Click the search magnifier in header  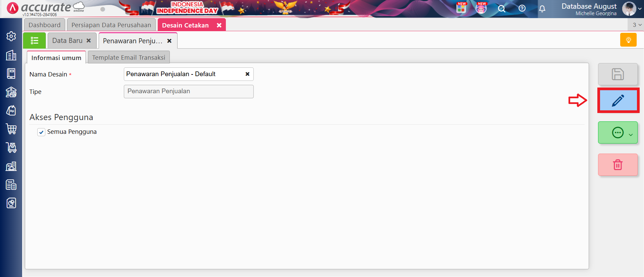pyautogui.click(x=501, y=9)
